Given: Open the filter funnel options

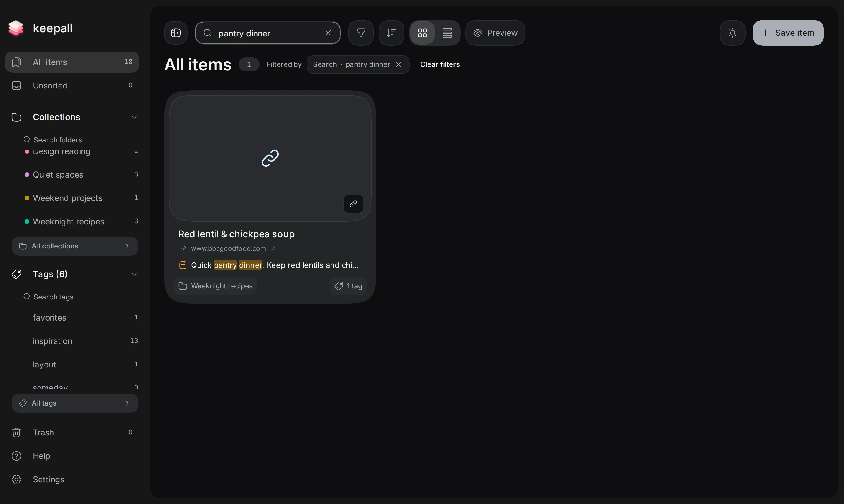Looking at the screenshot, I should [361, 33].
